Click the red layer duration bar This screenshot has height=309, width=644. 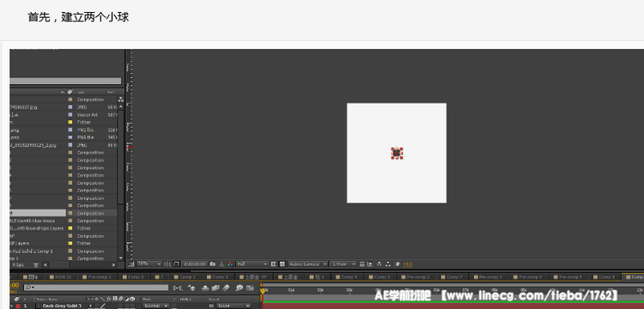453,306
